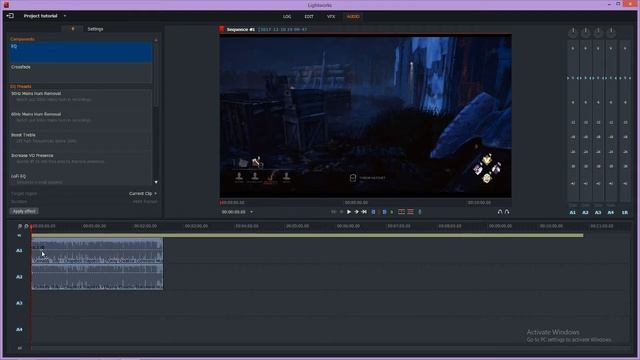Click the A4 mixer channel label
The image size is (640, 360).
click(611, 213)
